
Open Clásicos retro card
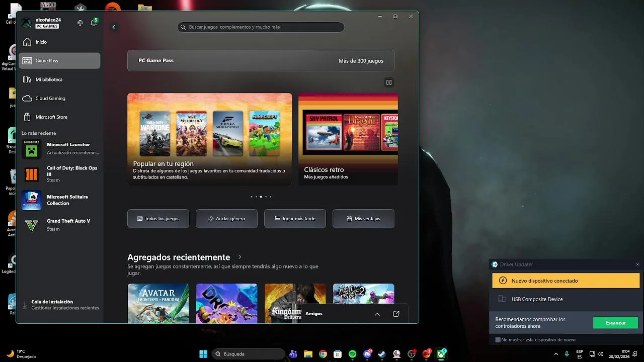(348, 139)
